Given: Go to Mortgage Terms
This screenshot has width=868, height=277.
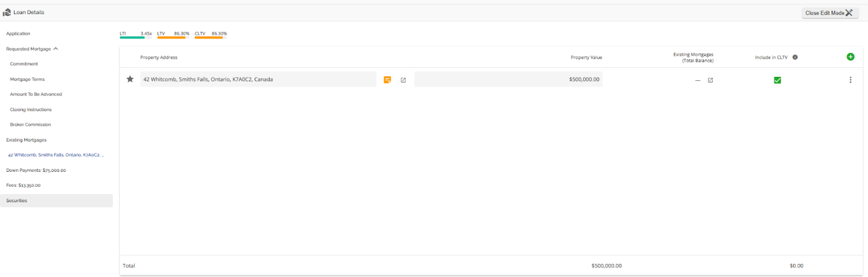Looking at the screenshot, I should point(27,79).
